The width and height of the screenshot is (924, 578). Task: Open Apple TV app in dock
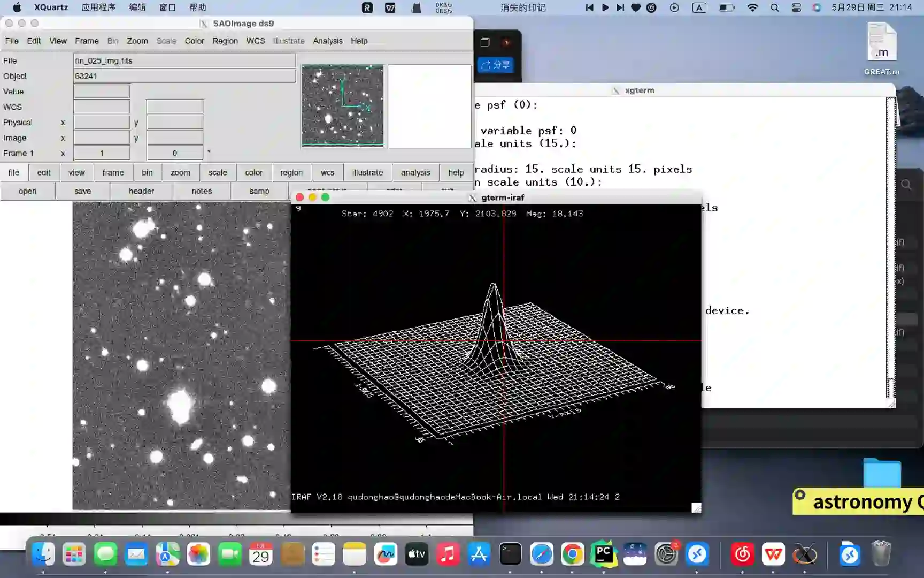(417, 554)
